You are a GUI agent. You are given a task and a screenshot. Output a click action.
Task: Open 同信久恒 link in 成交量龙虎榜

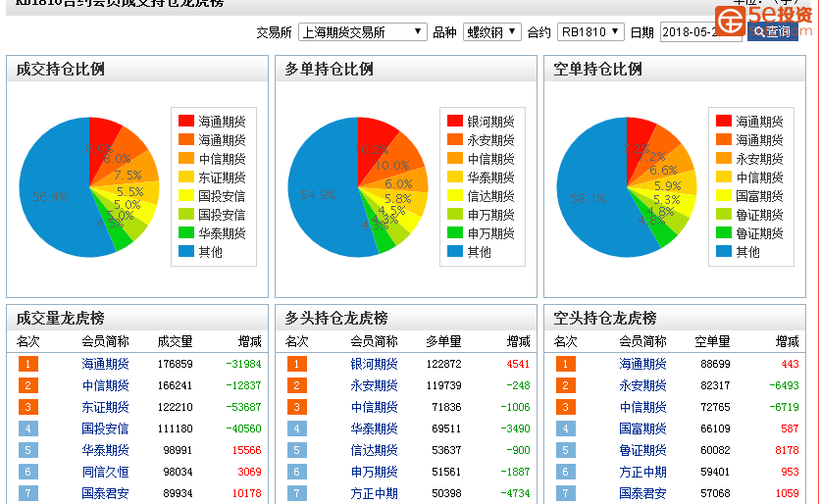coord(105,472)
